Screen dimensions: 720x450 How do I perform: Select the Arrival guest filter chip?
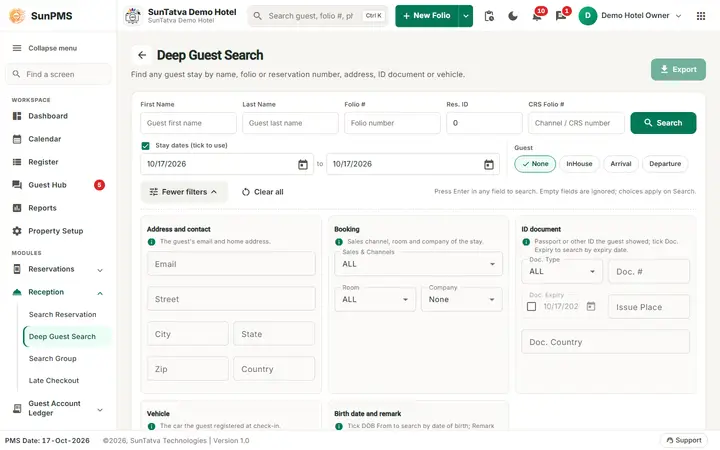621,164
